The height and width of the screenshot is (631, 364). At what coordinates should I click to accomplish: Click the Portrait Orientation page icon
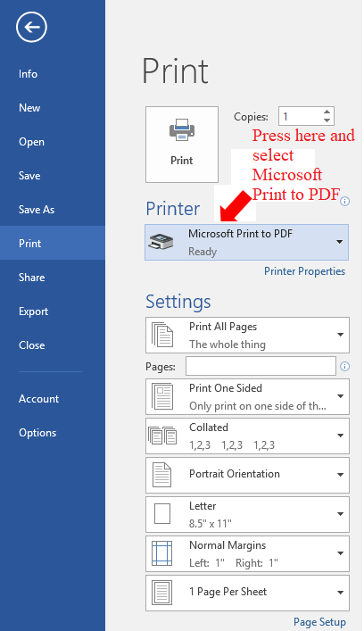pyautogui.click(x=162, y=475)
